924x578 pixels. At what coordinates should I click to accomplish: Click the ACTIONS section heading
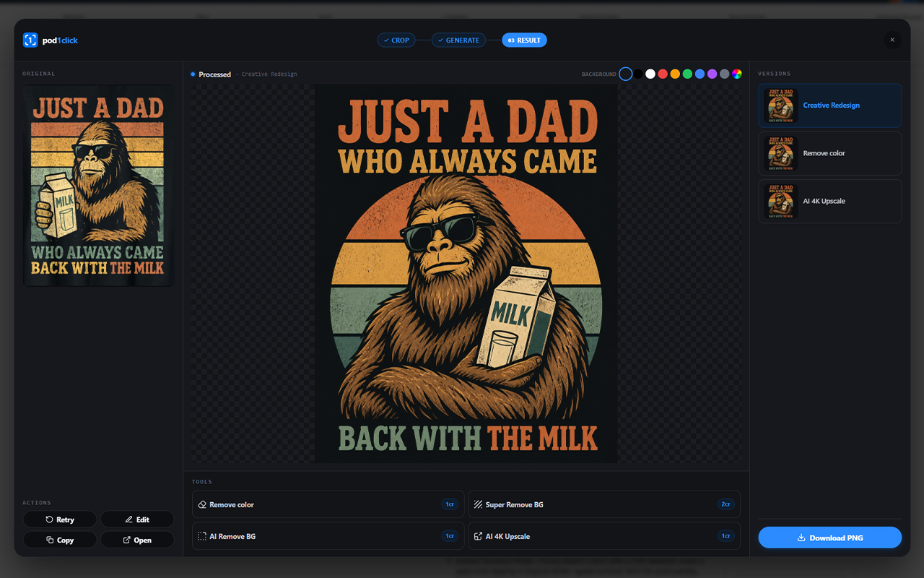point(37,503)
